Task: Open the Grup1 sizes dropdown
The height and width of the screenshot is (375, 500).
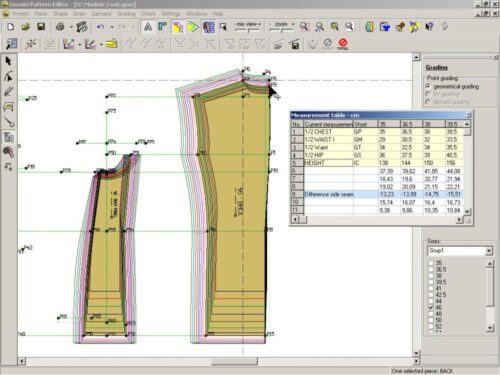Action: click(488, 251)
